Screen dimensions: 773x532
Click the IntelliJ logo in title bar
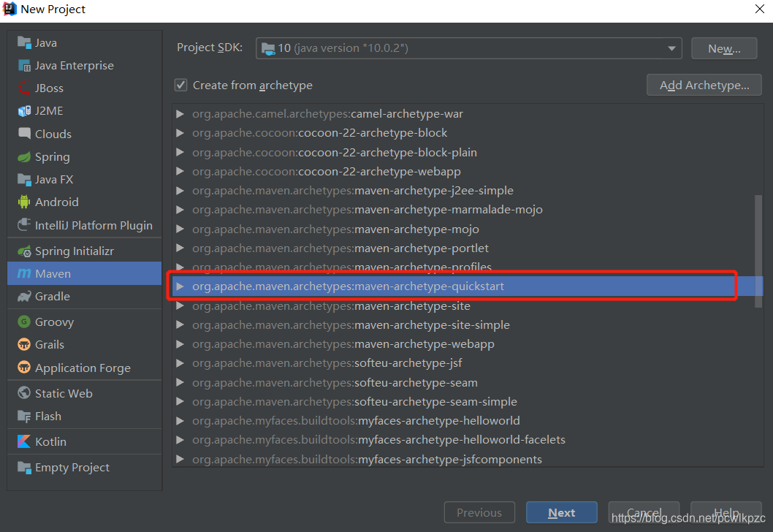pyautogui.click(x=9, y=9)
